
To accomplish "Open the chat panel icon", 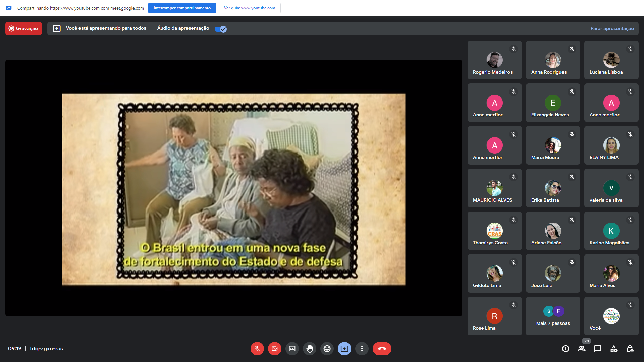I will 598,349.
